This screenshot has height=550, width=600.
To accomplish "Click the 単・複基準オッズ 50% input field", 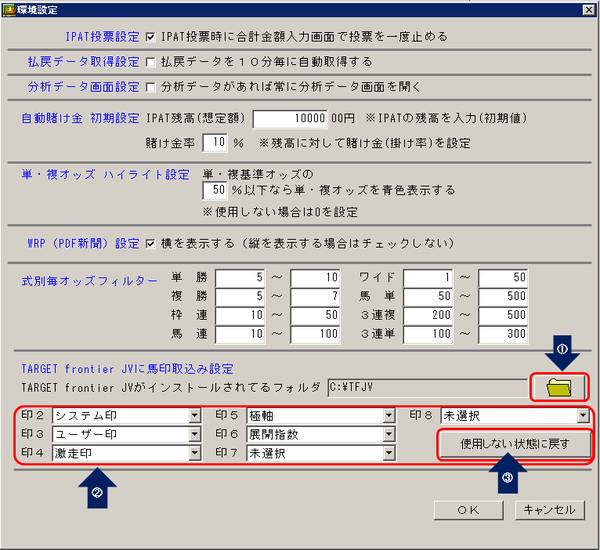I will point(215,190).
